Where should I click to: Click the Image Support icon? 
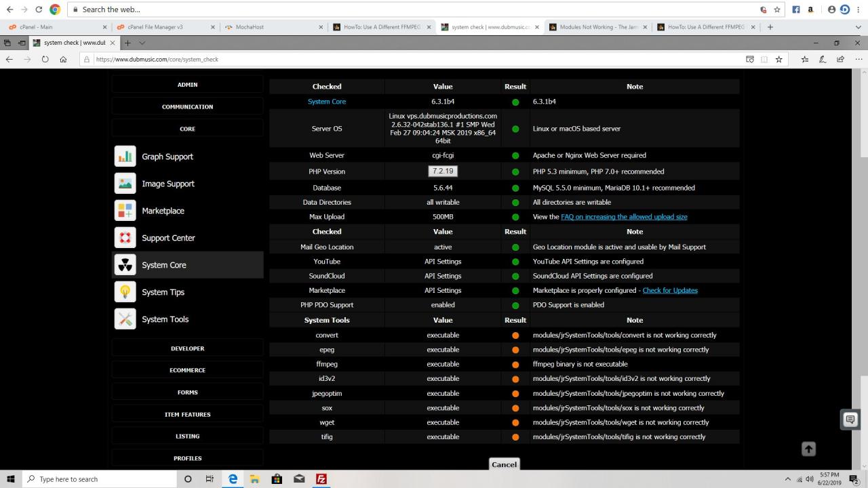(125, 184)
